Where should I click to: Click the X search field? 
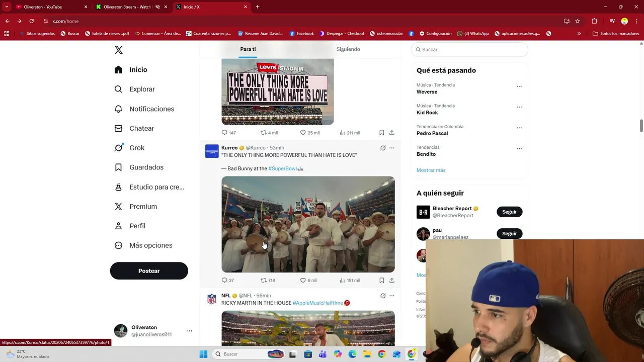[x=469, y=49]
